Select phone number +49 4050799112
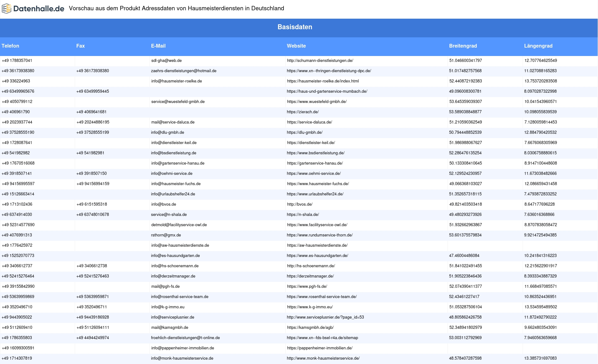The width and height of the screenshot is (598, 364). pos(17,102)
